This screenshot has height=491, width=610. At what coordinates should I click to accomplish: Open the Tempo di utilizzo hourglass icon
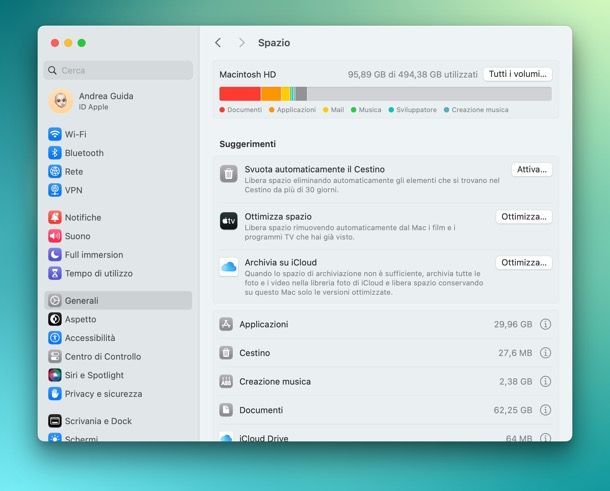click(55, 274)
